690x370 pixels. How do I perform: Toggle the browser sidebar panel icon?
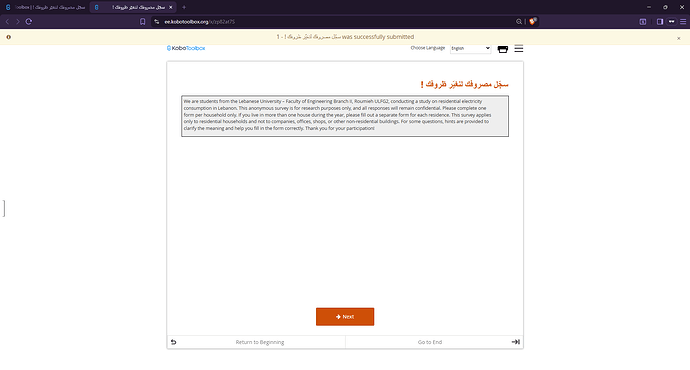[x=660, y=22]
